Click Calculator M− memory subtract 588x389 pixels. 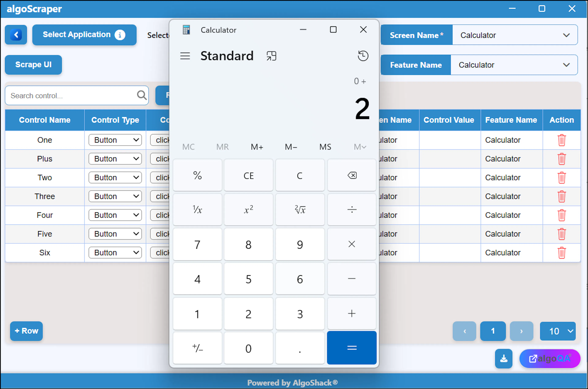(x=291, y=147)
